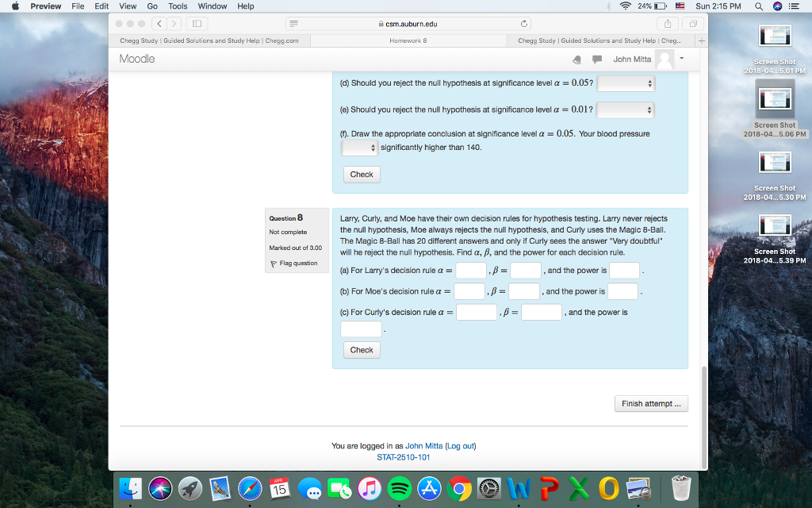Click the Moodle notifications bell icon
812x508 pixels.
576,59
